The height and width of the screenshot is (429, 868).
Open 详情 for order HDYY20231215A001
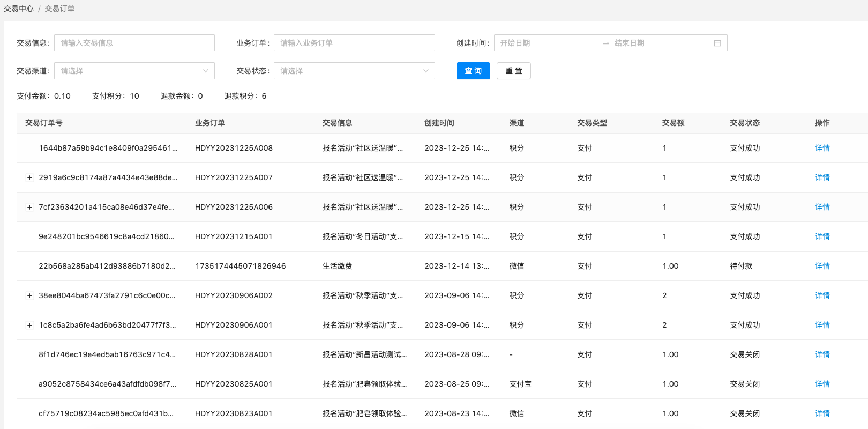pos(822,236)
